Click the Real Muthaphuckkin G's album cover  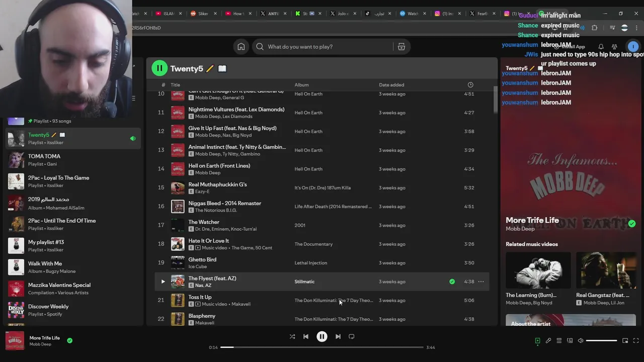point(178,188)
